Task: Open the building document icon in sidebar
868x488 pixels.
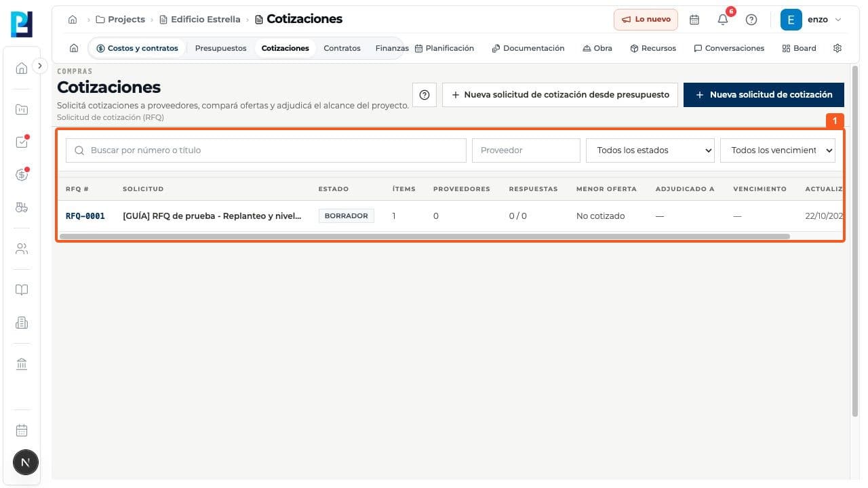Action: pos(22,323)
